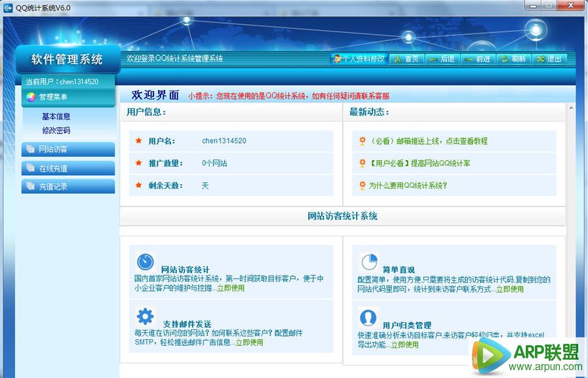Click the scrollbar up arrow of content pane

point(571,108)
